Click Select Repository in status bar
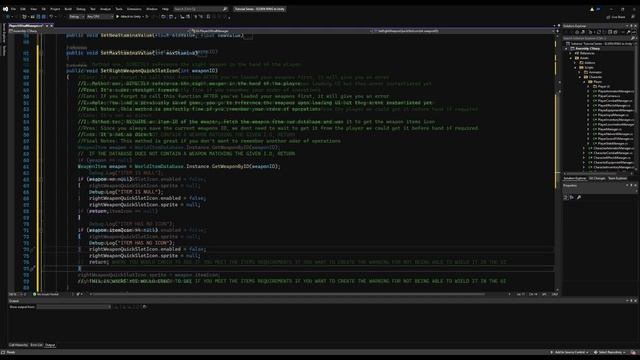 (609, 352)
